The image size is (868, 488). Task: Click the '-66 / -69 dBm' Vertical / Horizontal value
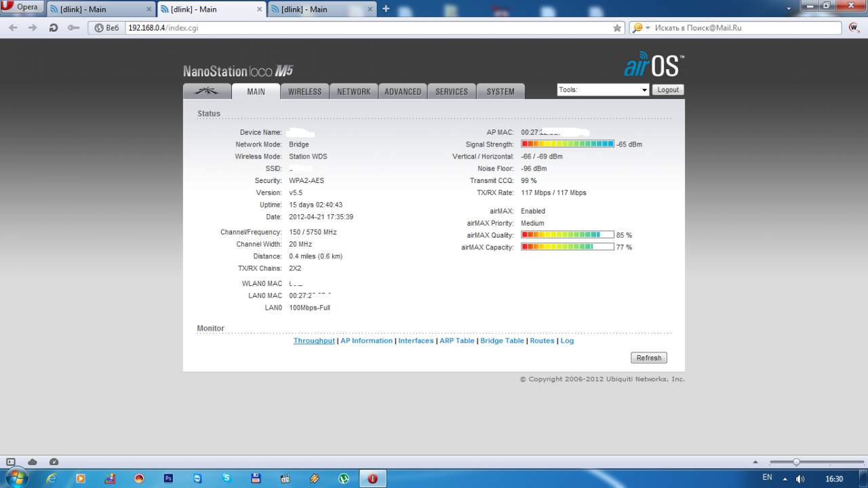[542, 157]
